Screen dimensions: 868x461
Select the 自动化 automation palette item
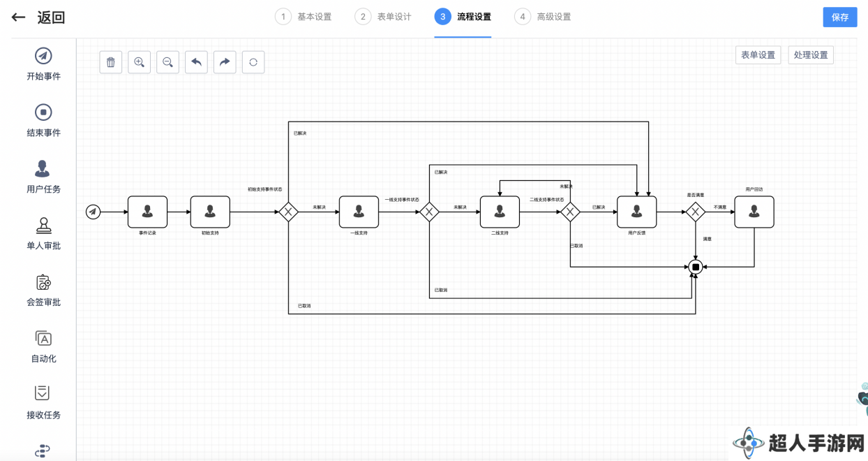43,347
